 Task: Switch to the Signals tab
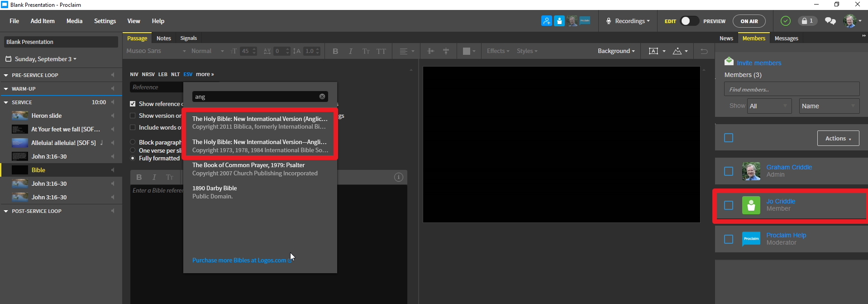click(188, 38)
